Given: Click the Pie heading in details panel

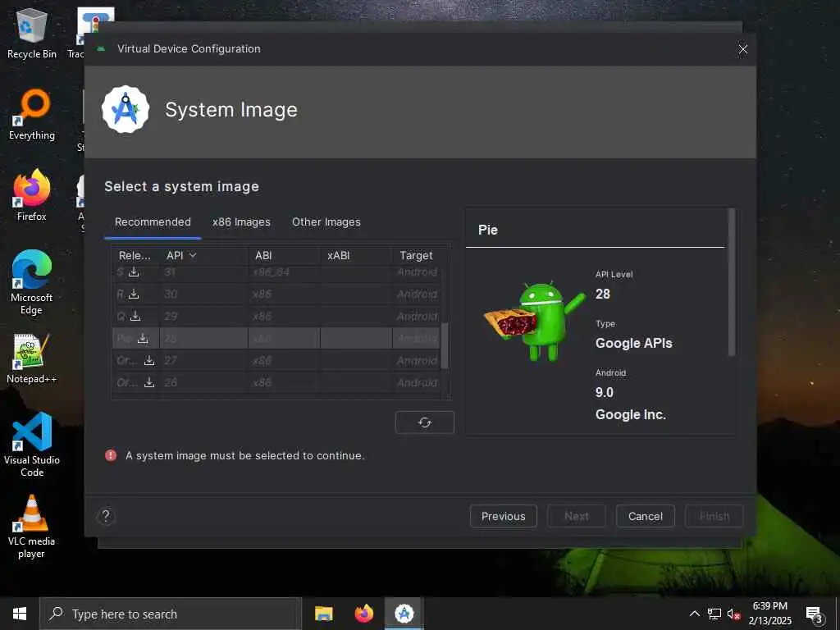Looking at the screenshot, I should coord(488,230).
